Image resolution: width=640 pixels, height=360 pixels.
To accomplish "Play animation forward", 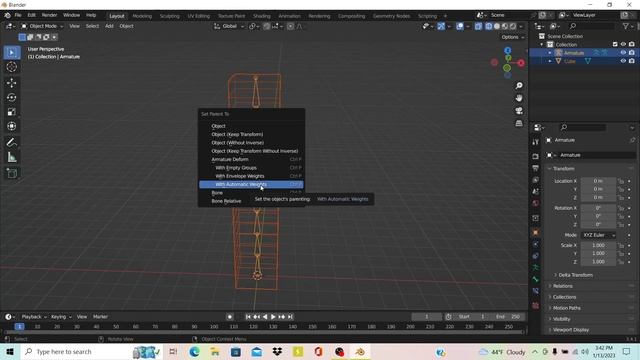I will point(273,317).
